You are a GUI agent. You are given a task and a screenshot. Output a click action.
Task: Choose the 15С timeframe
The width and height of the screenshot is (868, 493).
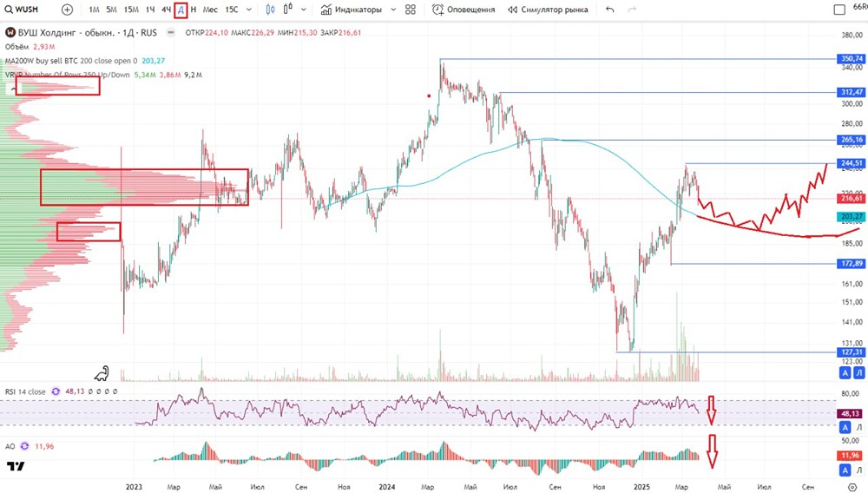tap(232, 10)
